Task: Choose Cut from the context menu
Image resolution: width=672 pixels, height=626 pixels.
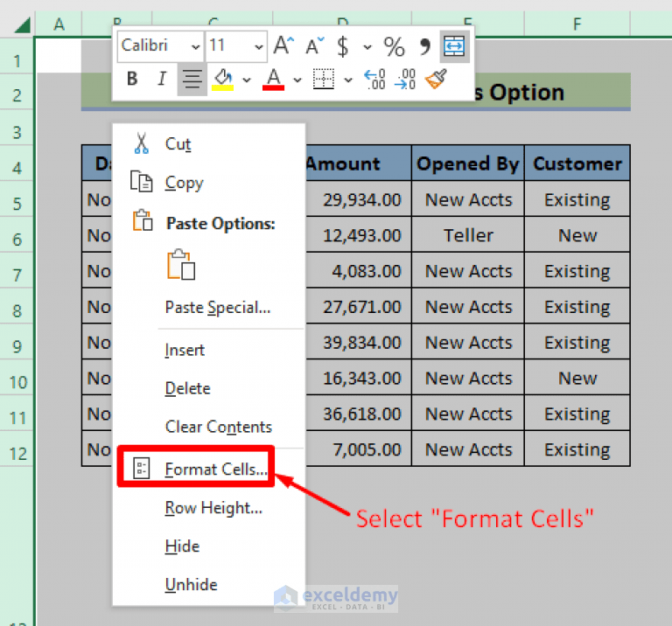Action: [209, 144]
